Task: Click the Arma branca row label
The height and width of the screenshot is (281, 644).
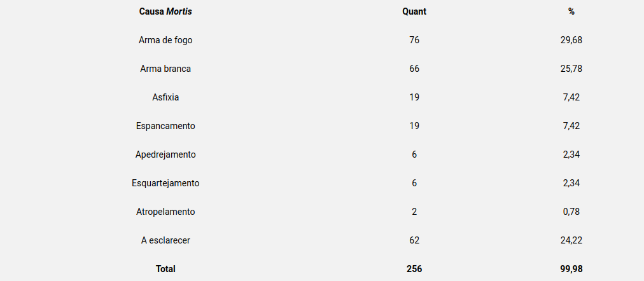Action: (165, 69)
